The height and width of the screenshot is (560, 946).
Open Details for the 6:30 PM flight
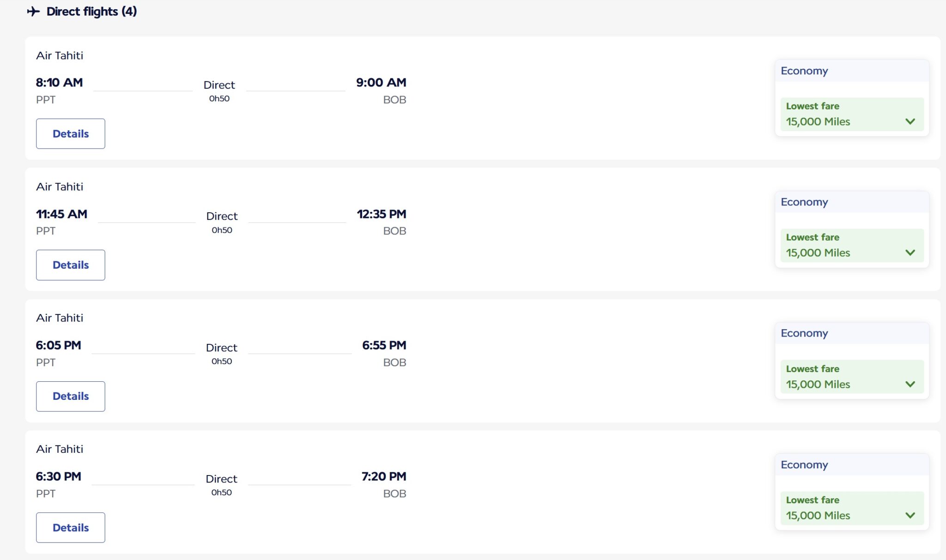(x=71, y=528)
